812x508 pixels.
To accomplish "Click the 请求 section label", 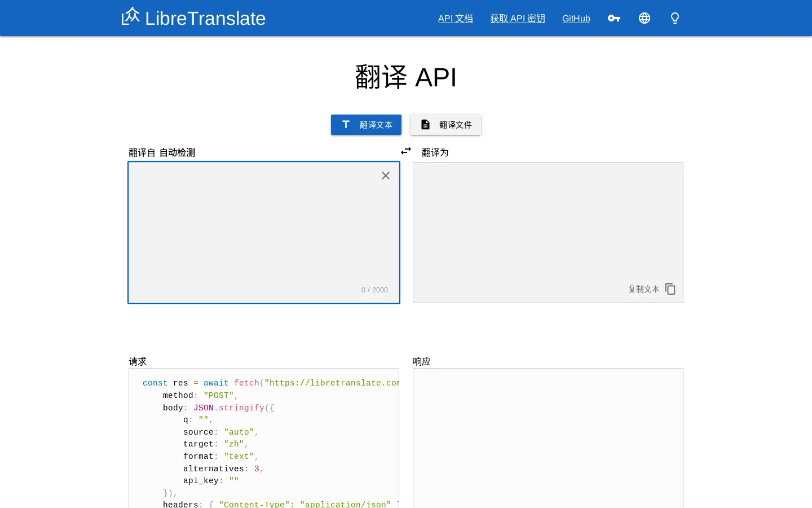I will (x=138, y=361).
